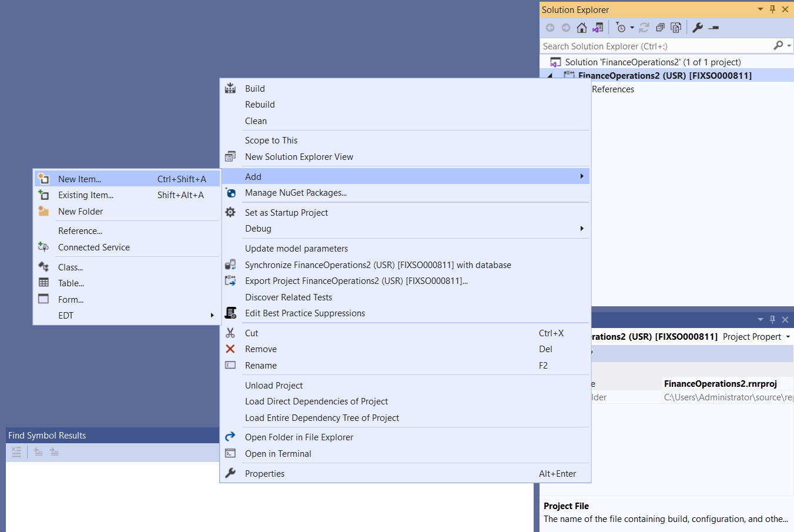Click the New Solution Explorer View icon

click(230, 157)
